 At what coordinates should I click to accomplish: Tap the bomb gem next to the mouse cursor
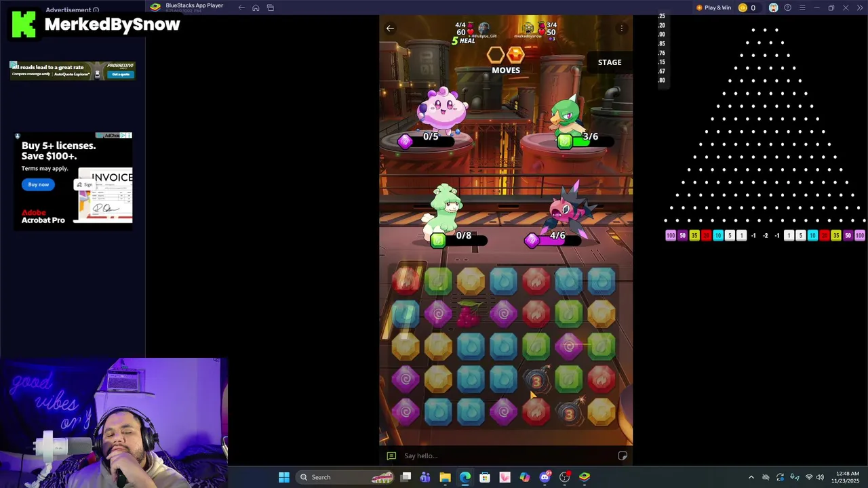(x=536, y=380)
